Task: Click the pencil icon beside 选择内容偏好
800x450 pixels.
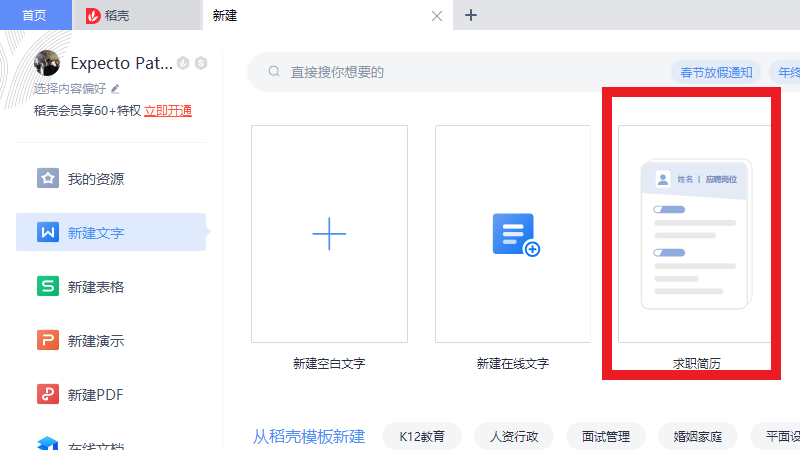Action: (x=115, y=88)
